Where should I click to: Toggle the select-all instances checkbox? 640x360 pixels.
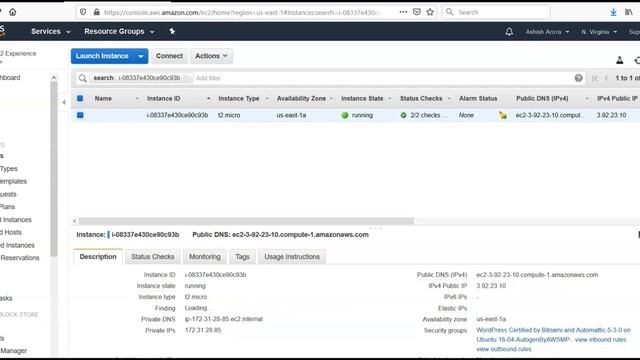(80, 98)
